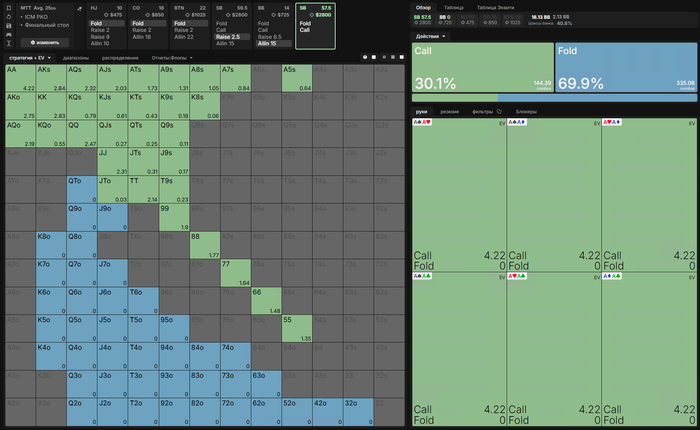Image resolution: width=700 pixels, height=430 pixels.
Task: Toggle the smallest grid size square
Action: (x=384, y=57)
